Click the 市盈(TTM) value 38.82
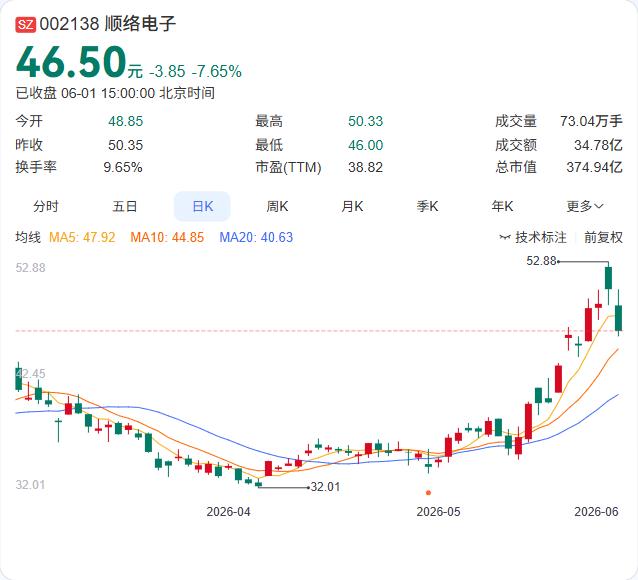 (365, 167)
